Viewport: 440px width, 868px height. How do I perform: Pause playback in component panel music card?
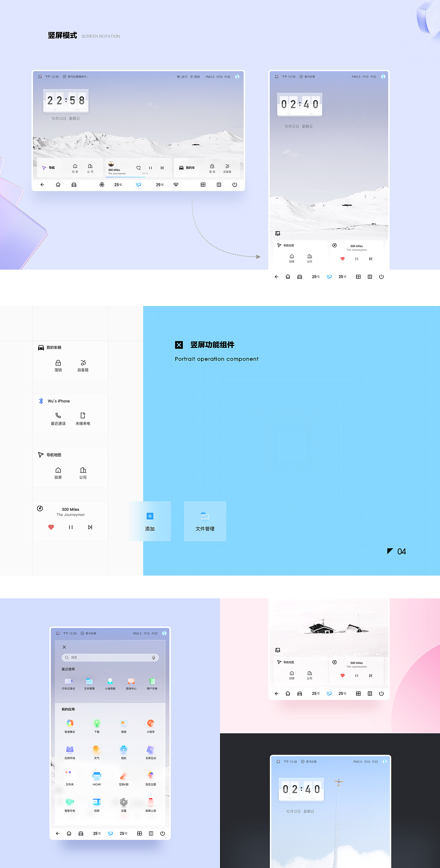click(x=70, y=527)
